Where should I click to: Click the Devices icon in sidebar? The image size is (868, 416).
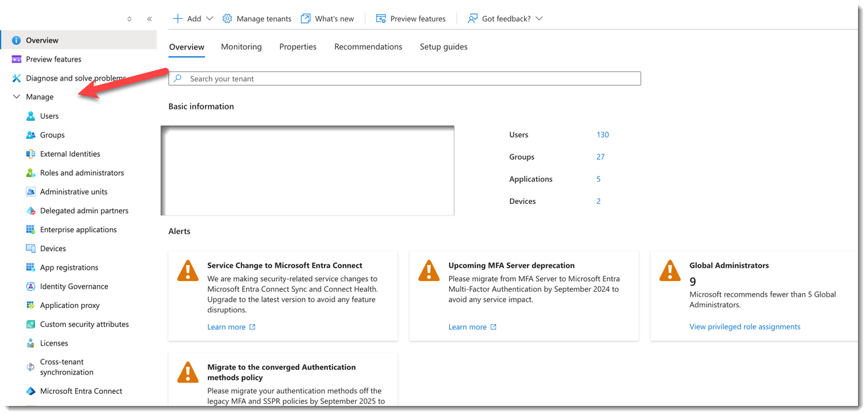click(31, 248)
